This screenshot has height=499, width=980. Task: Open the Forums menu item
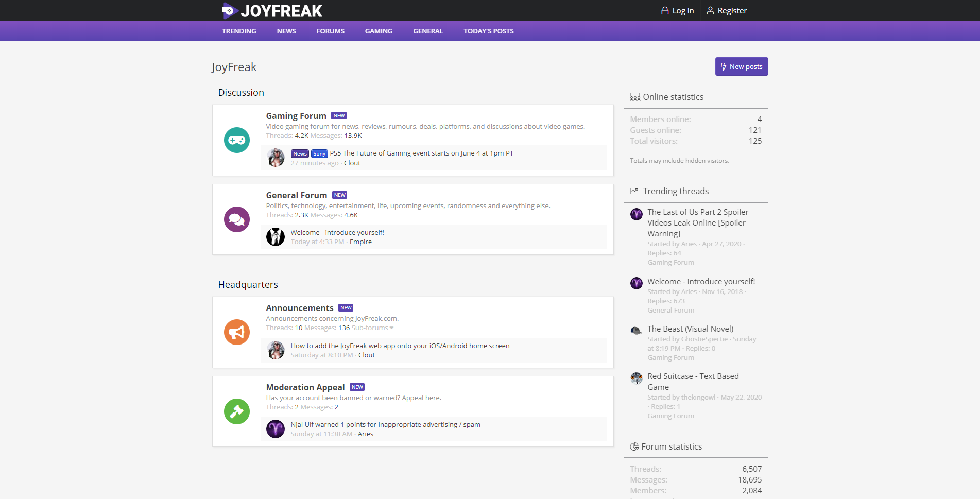[331, 31]
